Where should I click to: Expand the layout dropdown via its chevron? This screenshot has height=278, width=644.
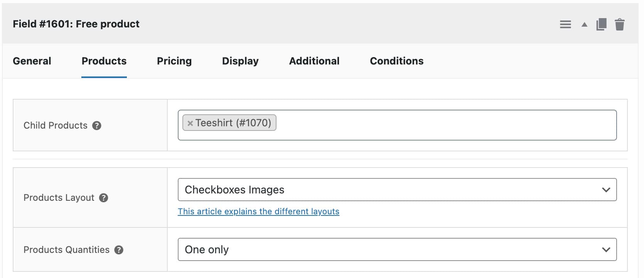point(606,190)
